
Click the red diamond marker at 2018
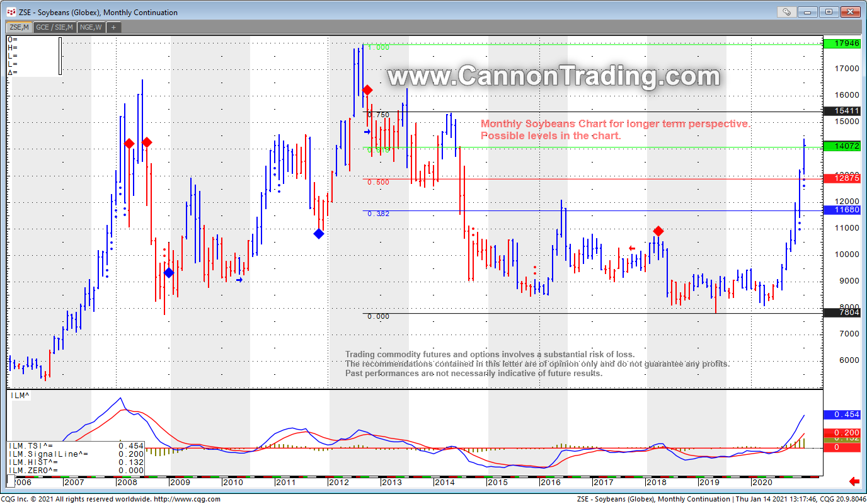click(658, 231)
